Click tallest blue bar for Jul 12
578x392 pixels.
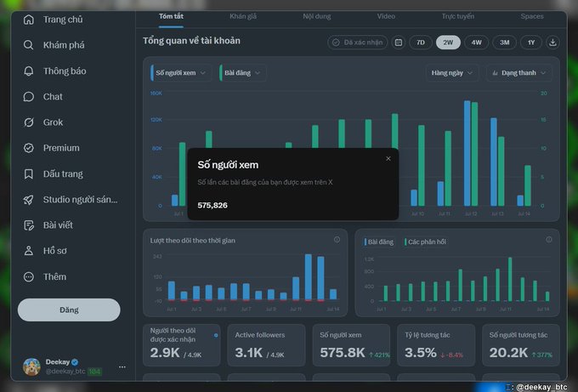click(x=467, y=153)
